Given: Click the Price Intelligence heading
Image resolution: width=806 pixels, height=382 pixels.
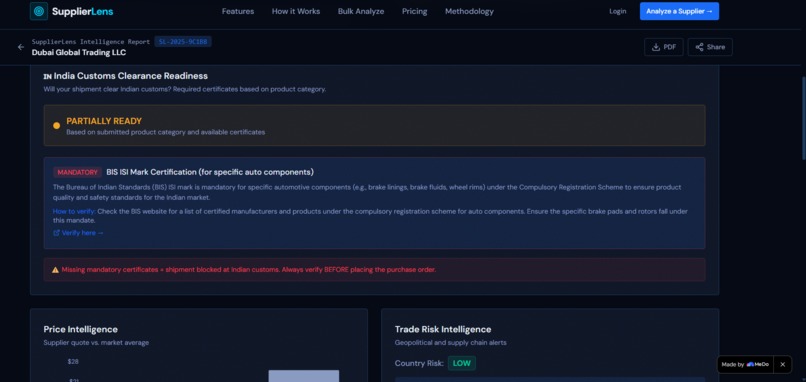Looking at the screenshot, I should pyautogui.click(x=81, y=329).
